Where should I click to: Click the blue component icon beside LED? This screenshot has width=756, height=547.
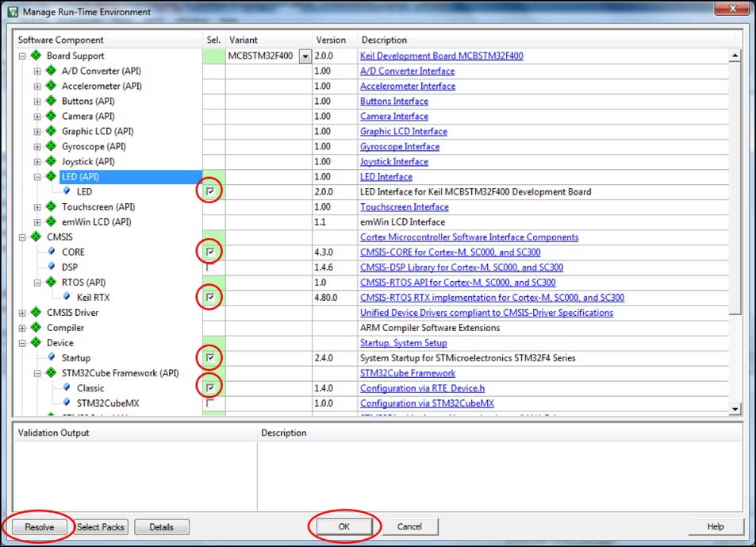click(x=67, y=191)
